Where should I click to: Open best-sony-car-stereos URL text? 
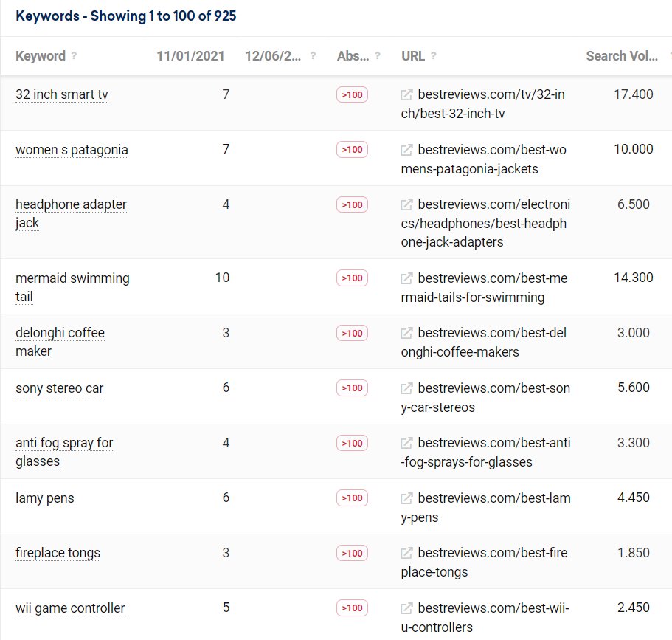click(x=485, y=398)
